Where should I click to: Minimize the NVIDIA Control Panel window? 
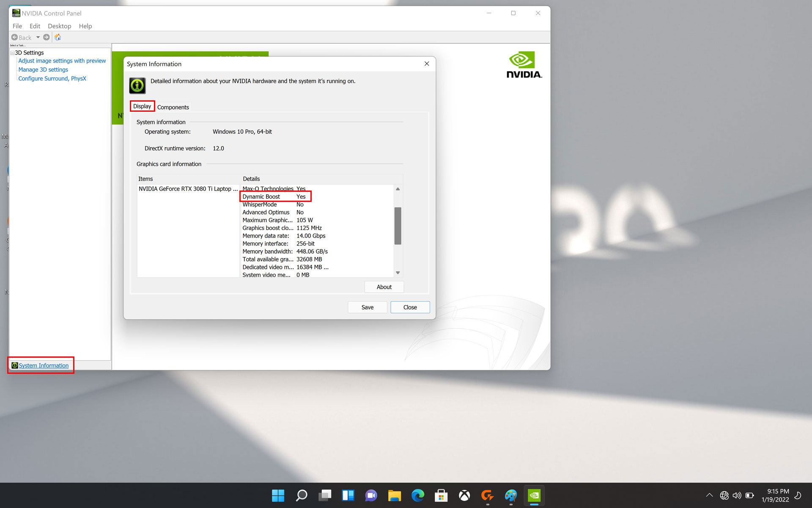[x=489, y=13]
